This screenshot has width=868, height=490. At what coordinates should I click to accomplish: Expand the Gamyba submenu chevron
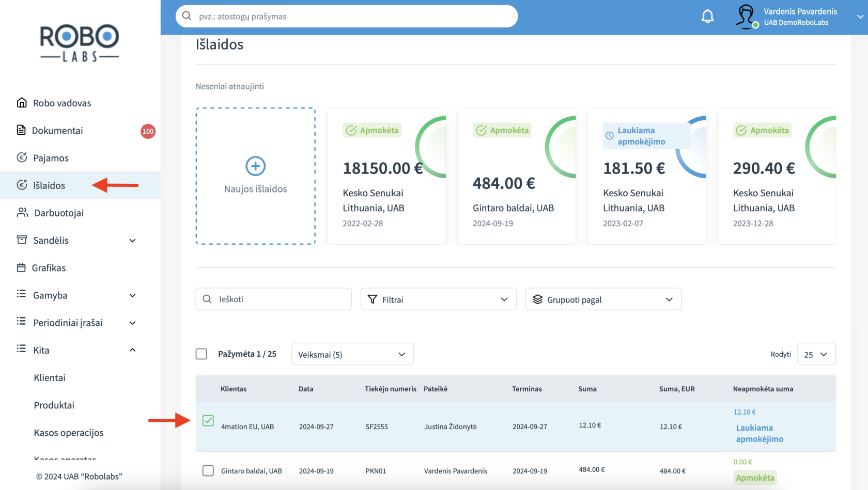click(x=132, y=295)
